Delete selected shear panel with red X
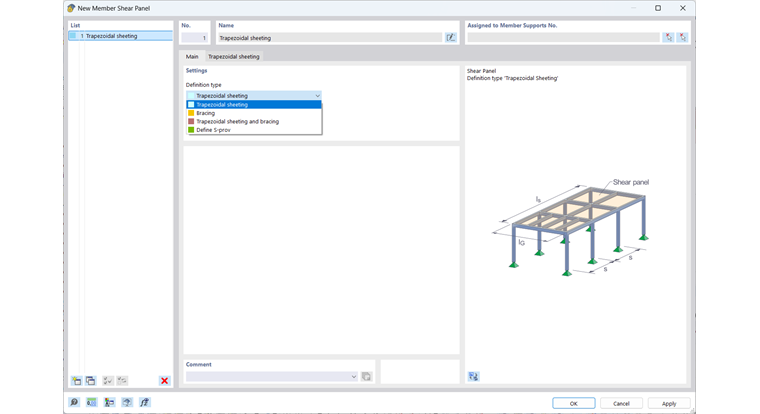 click(x=164, y=381)
